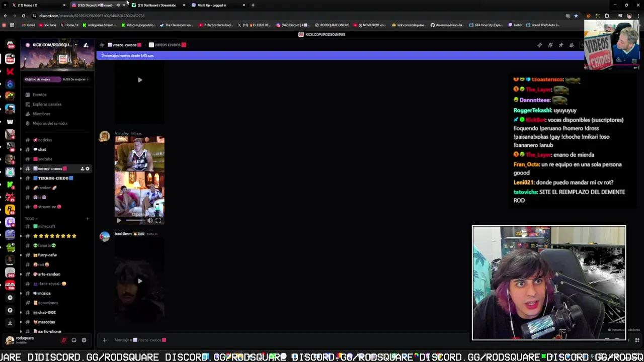Open a new browser tab
Screen dimensions: 644x362
click(x=253, y=5)
